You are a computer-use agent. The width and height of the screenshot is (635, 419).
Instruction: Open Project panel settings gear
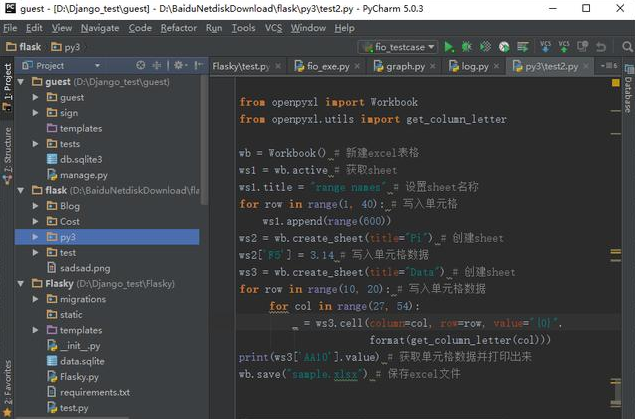pyautogui.click(x=179, y=66)
